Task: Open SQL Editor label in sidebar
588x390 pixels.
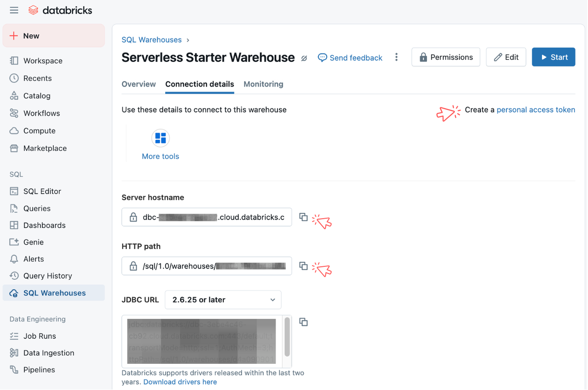Action: pyautogui.click(x=42, y=191)
